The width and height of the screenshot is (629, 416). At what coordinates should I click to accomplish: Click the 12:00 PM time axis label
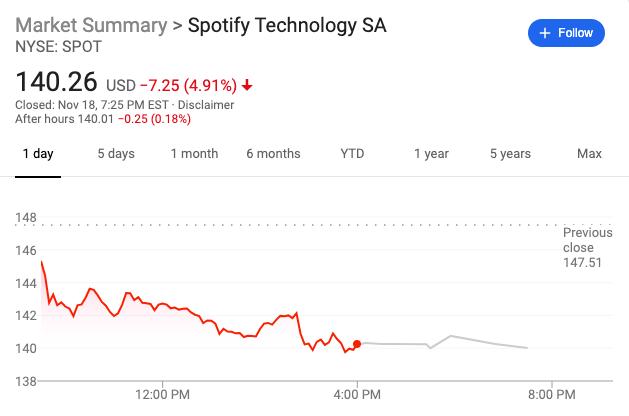tap(162, 394)
